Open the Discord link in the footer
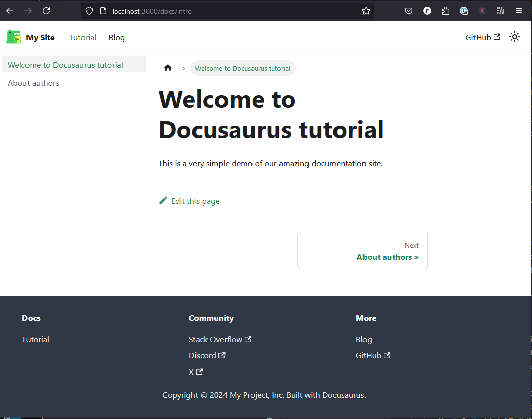532x419 pixels. click(x=203, y=355)
